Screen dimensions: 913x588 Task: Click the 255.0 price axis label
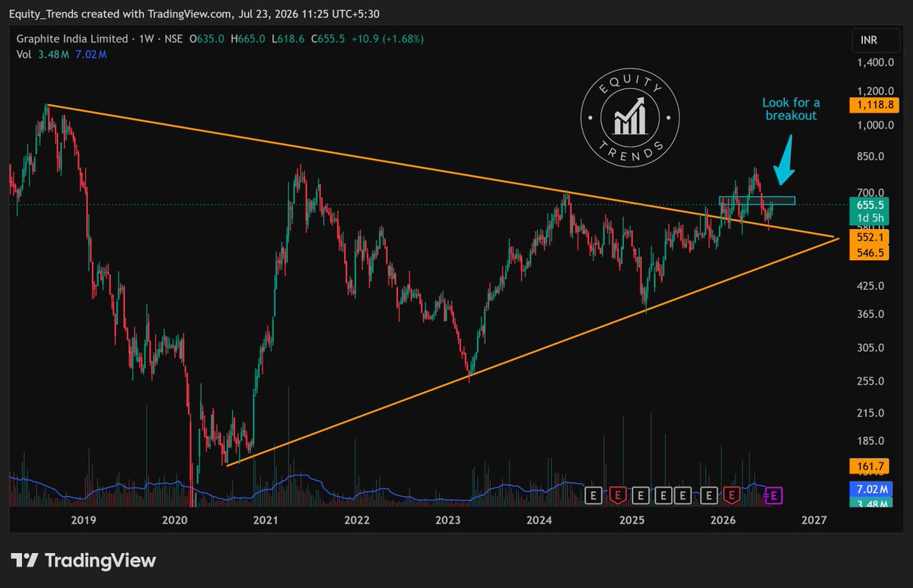pos(870,382)
